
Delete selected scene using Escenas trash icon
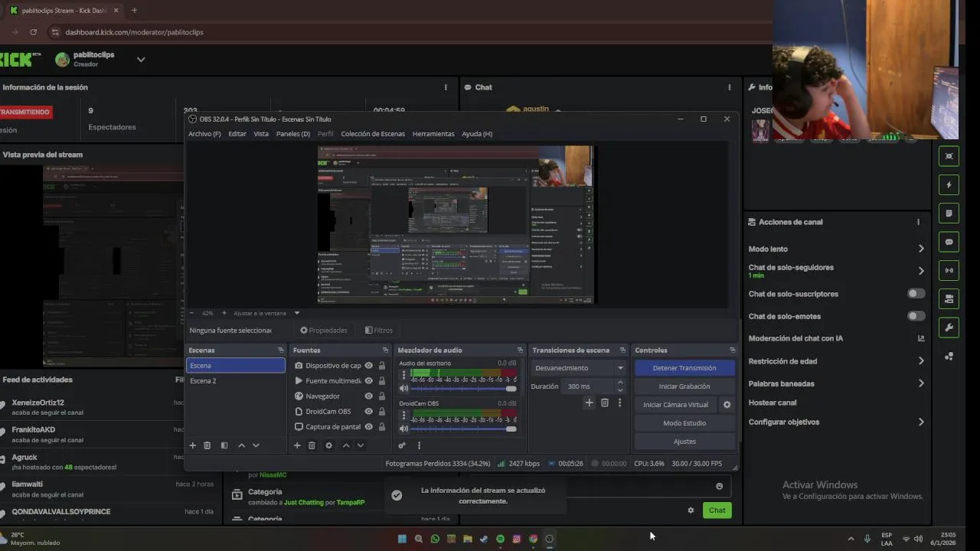[x=207, y=445]
